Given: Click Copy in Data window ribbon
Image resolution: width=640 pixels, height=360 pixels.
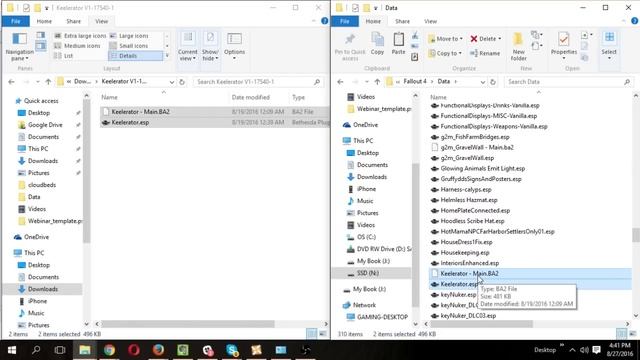Looking at the screenshot, I should pyautogui.click(x=377, y=44).
